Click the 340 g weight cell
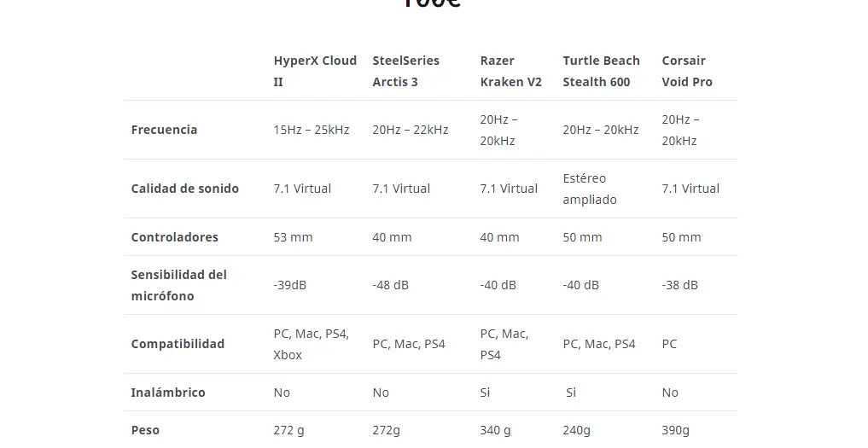868x448 pixels. pyautogui.click(x=495, y=430)
